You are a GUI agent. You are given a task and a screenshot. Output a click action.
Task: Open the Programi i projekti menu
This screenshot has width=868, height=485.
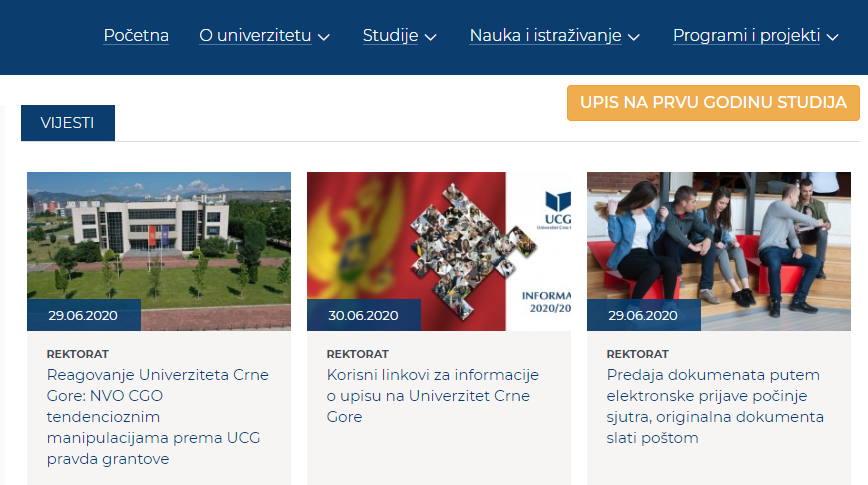[x=746, y=35]
